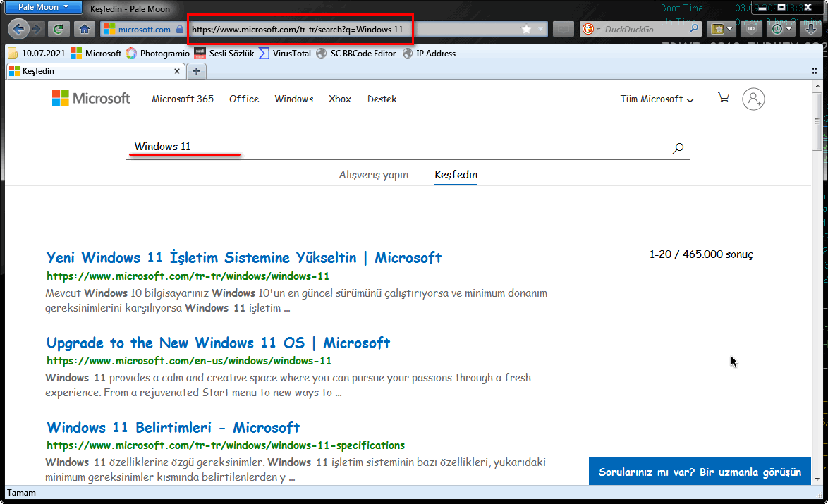
Task: Click the windows-11-specifications green URL
Action: 226,445
